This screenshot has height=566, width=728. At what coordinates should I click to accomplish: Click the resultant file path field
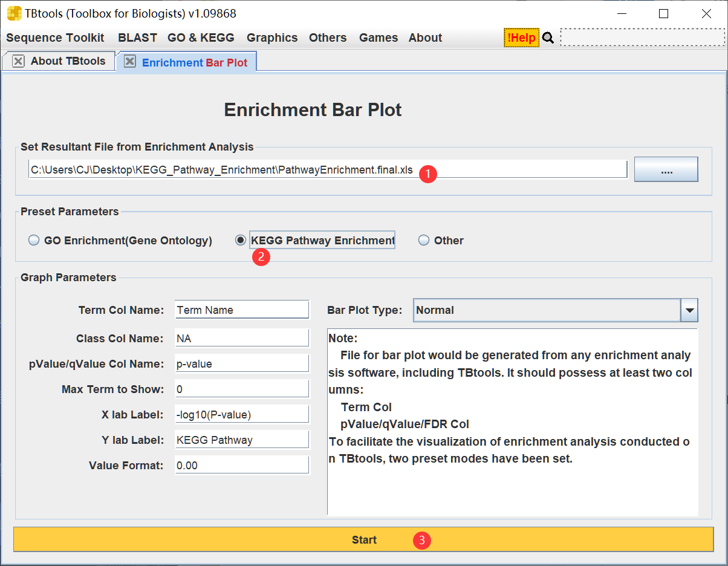tap(328, 170)
